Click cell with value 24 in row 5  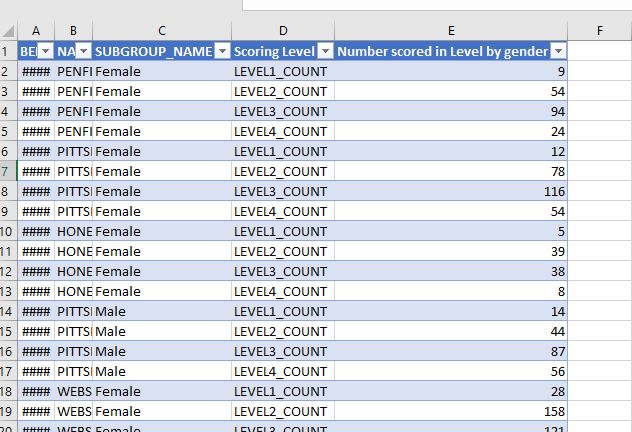click(x=451, y=131)
